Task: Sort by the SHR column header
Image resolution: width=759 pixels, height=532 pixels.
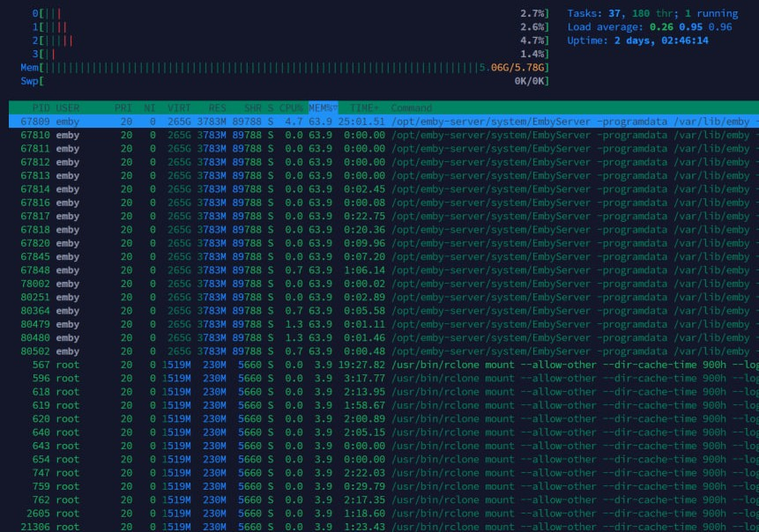Action: [x=253, y=107]
